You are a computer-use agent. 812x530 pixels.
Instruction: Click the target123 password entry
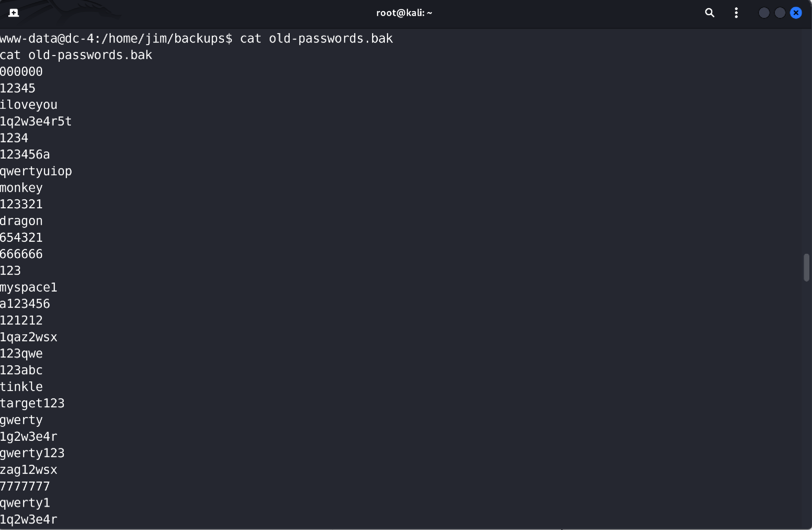pos(32,403)
